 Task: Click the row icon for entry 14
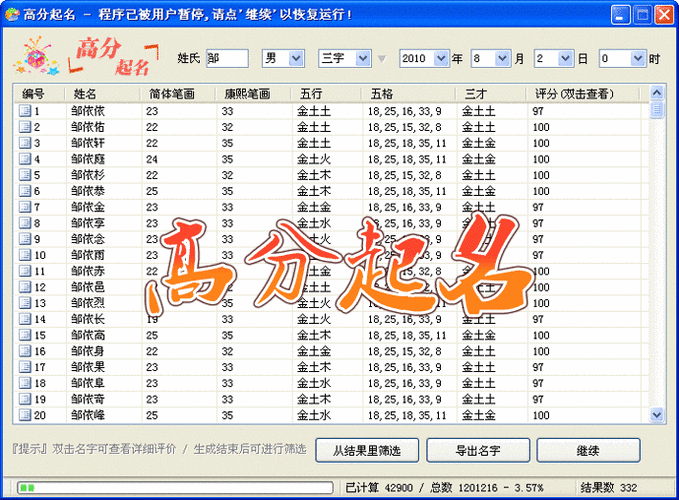click(25, 319)
